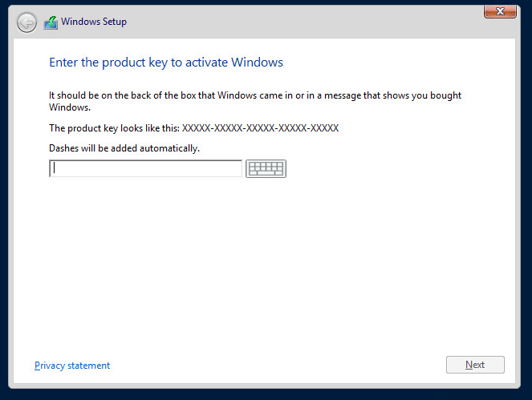Image resolution: width=532 pixels, height=400 pixels.
Task: Click the back arrow button
Action: (26, 22)
